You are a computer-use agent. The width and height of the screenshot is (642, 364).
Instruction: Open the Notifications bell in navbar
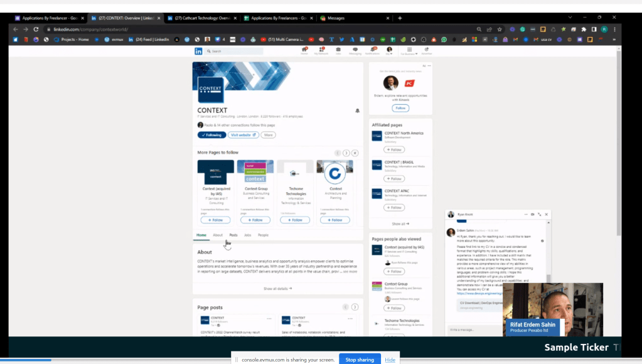[373, 51]
